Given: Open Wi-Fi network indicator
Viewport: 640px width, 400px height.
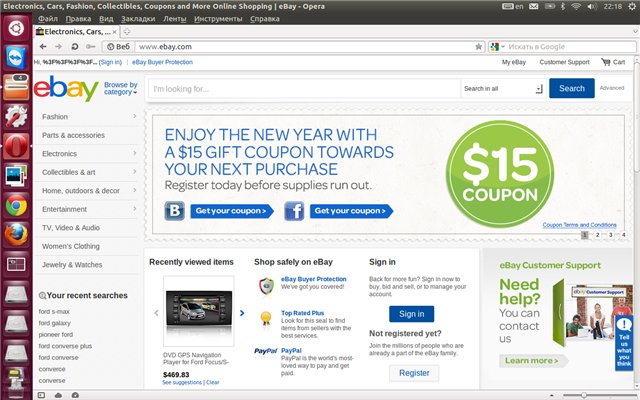Looking at the screenshot, I should pos(576,6).
